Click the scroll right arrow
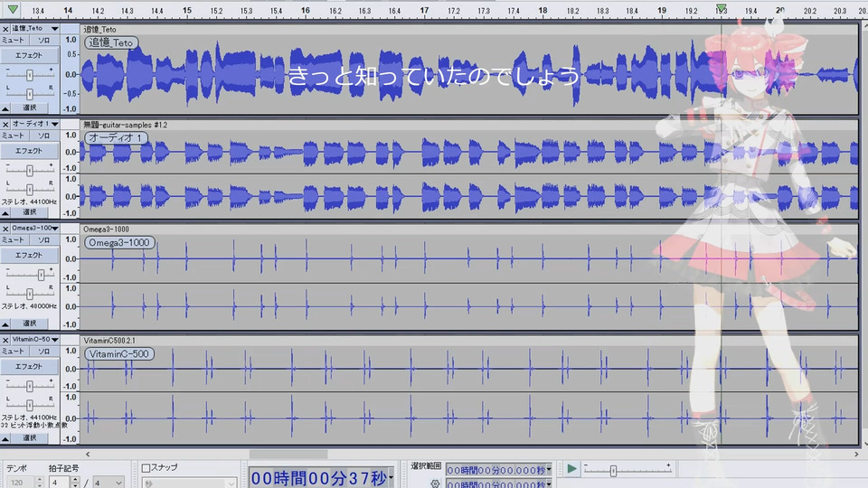Image resolution: width=868 pixels, height=488 pixels. 856,455
